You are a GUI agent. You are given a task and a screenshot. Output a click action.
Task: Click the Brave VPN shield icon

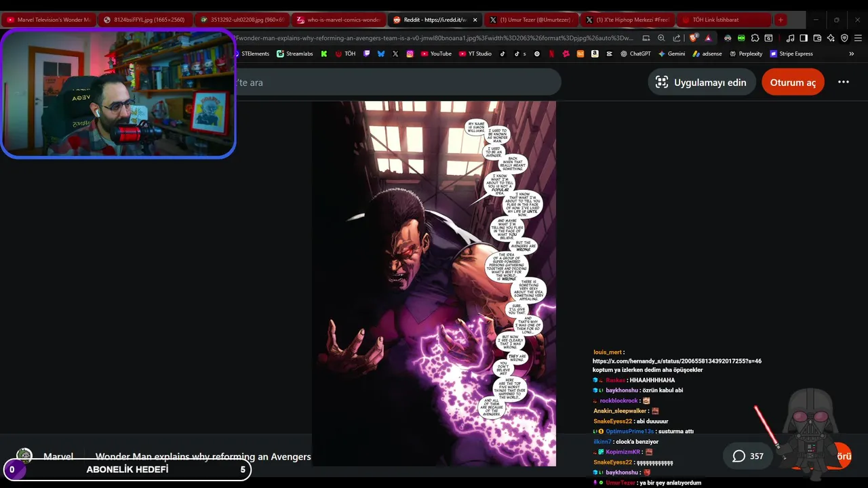(844, 38)
